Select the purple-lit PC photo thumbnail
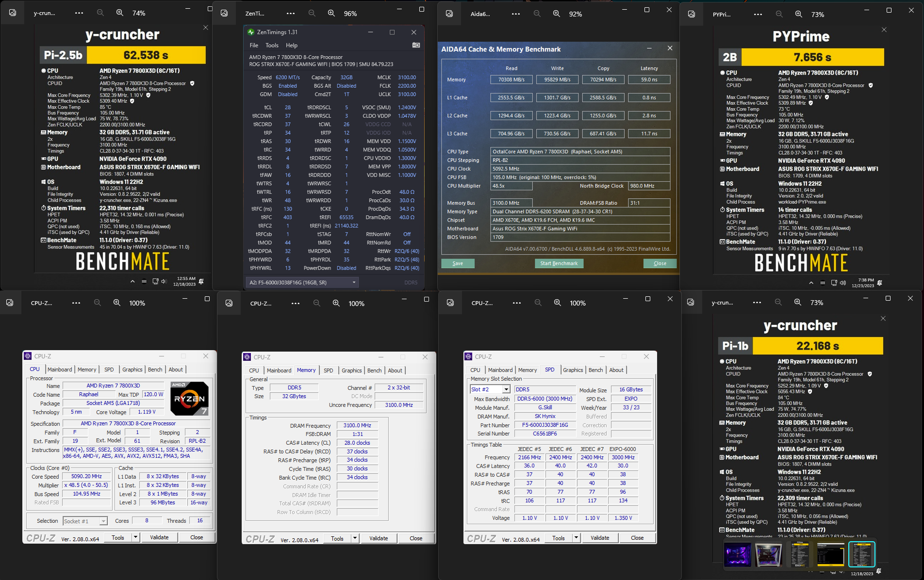This screenshot has height=580, width=924. click(737, 554)
